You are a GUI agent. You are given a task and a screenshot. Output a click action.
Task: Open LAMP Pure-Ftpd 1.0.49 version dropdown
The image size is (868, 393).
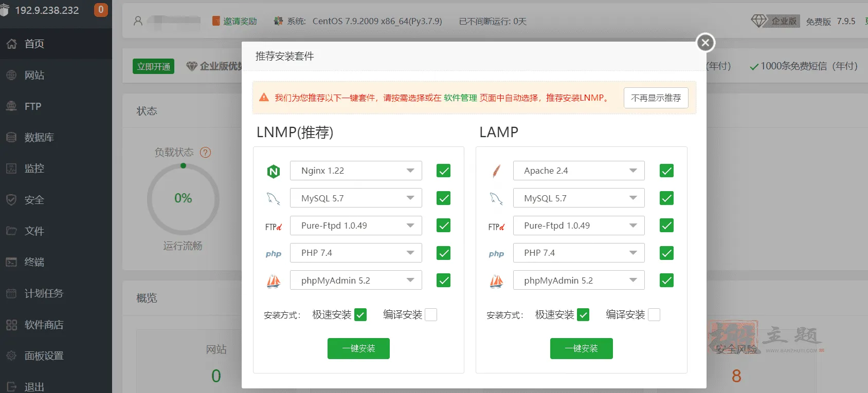[x=578, y=226]
